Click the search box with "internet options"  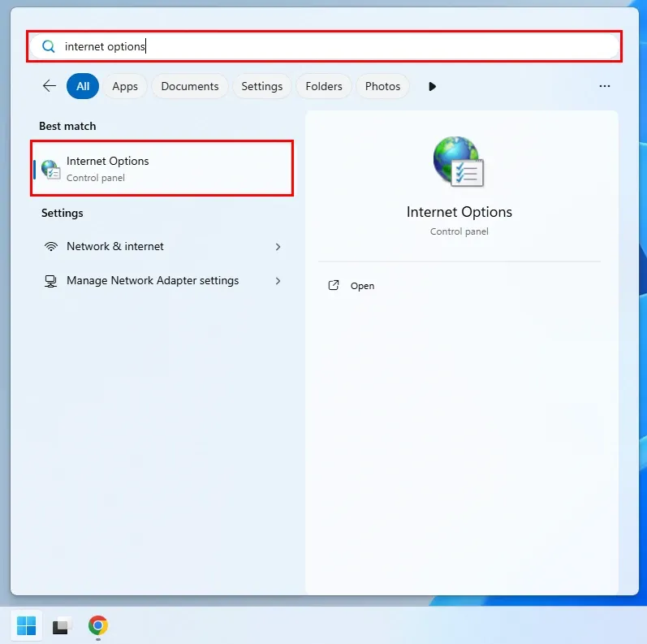tap(324, 46)
